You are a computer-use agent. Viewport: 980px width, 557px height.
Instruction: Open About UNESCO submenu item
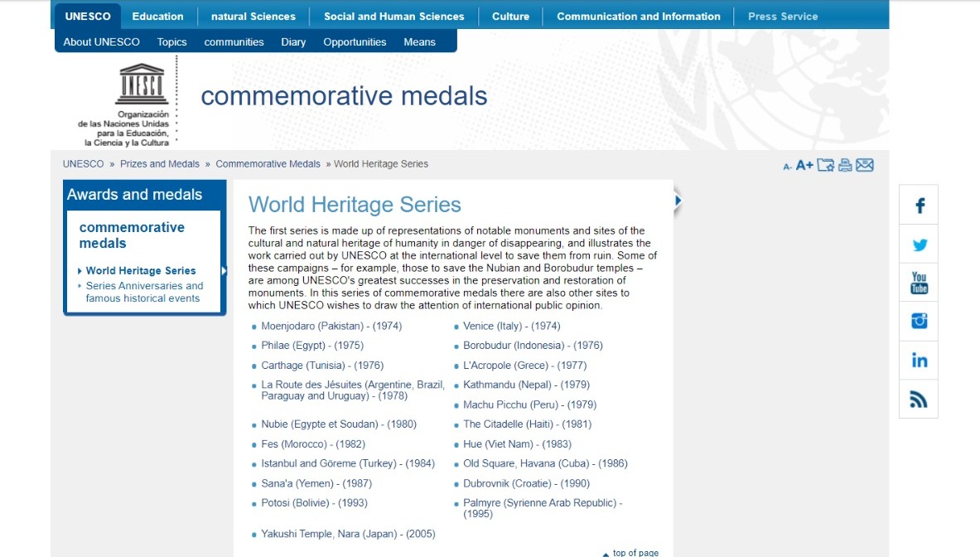point(101,42)
